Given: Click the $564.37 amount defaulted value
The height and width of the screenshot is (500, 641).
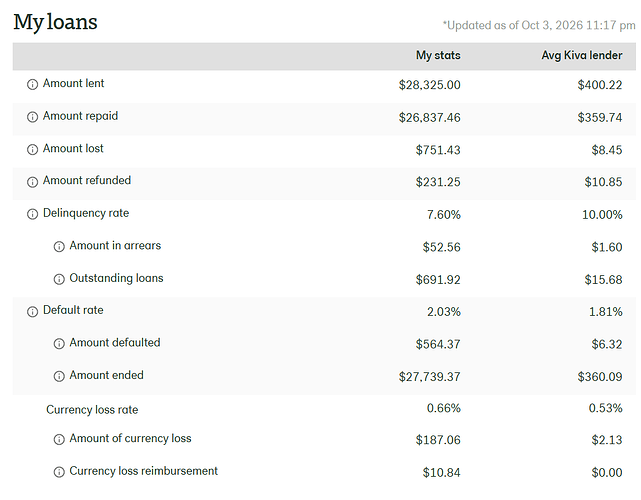Looking at the screenshot, I should pos(438,344).
